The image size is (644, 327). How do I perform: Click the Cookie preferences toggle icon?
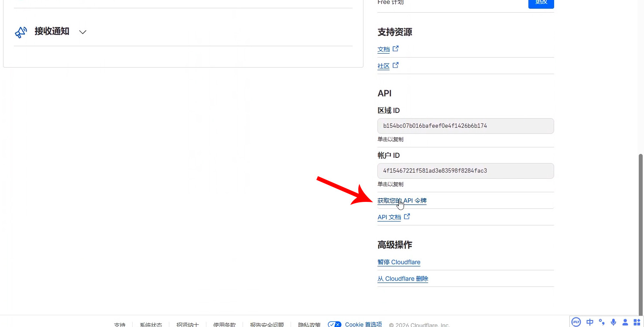point(335,324)
